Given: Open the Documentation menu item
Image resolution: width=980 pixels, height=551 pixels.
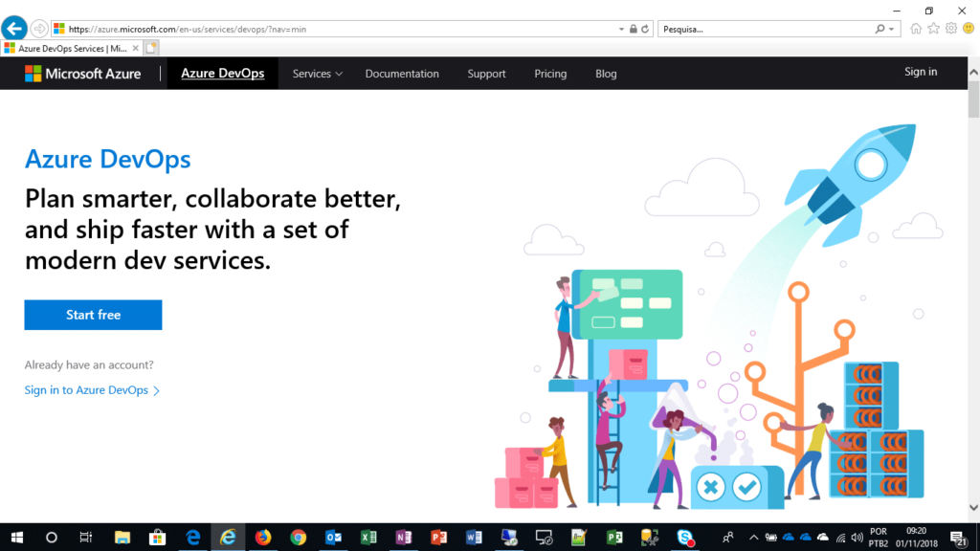Looking at the screenshot, I should 402,74.
